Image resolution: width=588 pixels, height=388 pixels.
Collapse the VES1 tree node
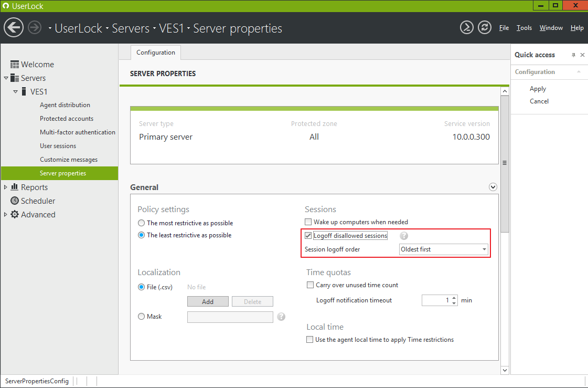tap(15, 91)
